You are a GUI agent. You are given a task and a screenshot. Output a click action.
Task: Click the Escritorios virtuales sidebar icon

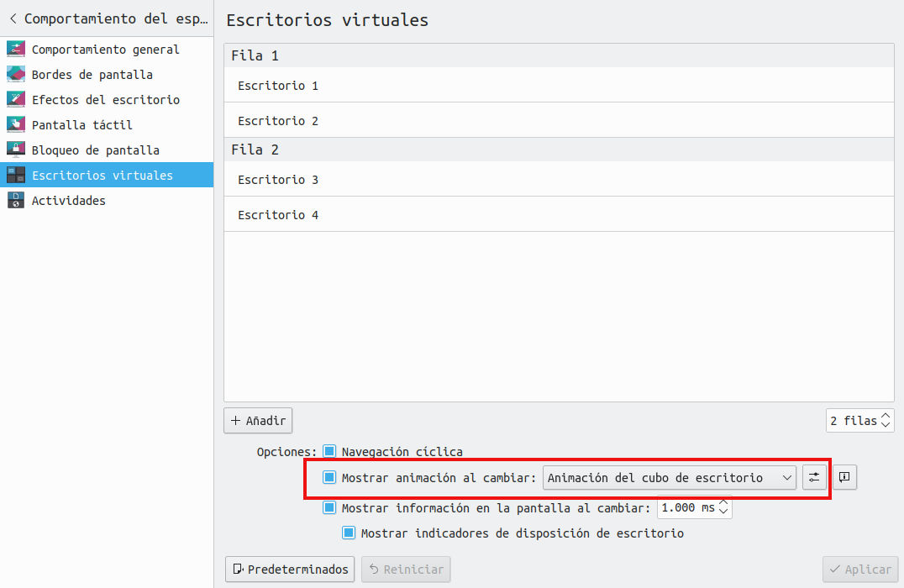(16, 175)
